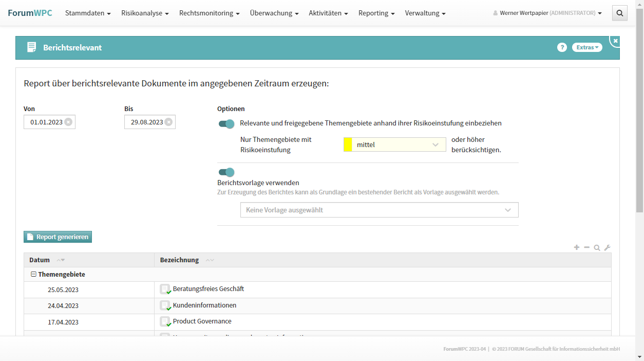The width and height of the screenshot is (644, 361).
Task: Open the help question mark icon
Action: click(562, 47)
